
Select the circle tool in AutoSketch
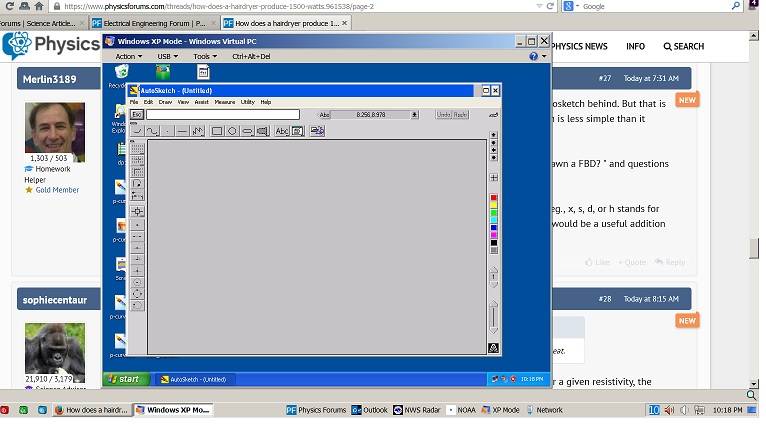[x=232, y=131]
